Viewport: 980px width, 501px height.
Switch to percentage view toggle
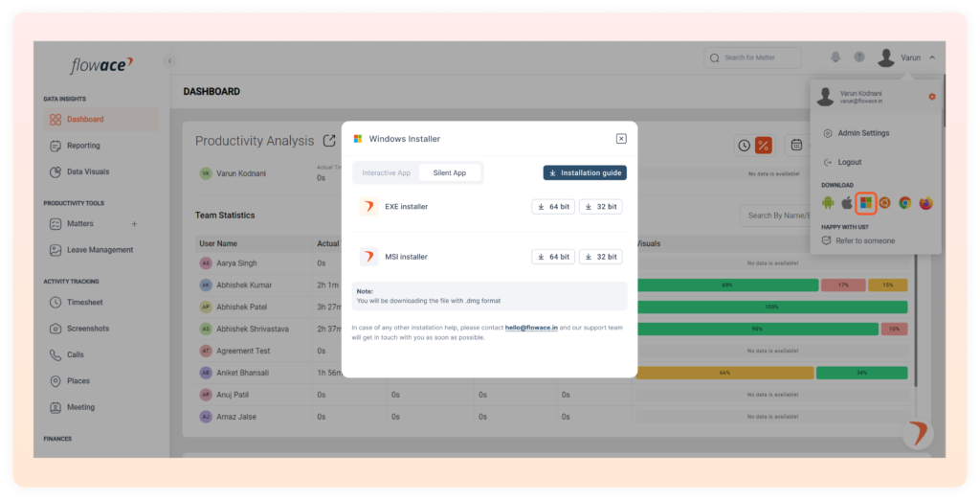763,146
